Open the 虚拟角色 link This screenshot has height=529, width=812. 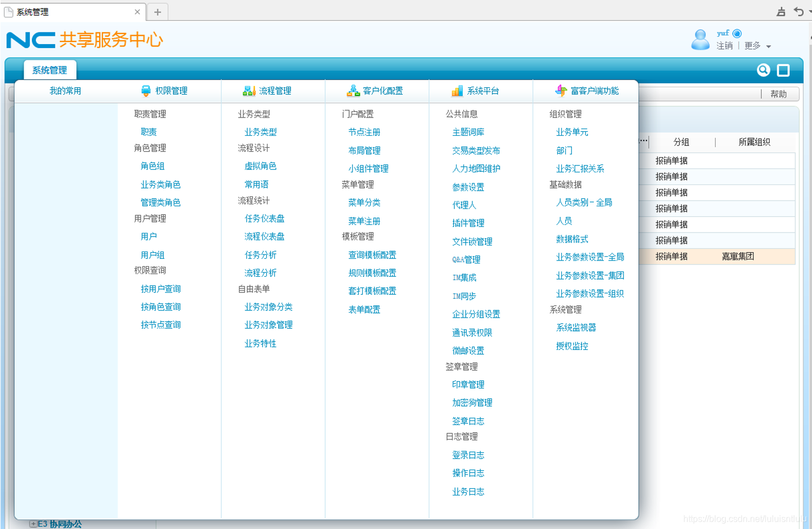click(261, 166)
